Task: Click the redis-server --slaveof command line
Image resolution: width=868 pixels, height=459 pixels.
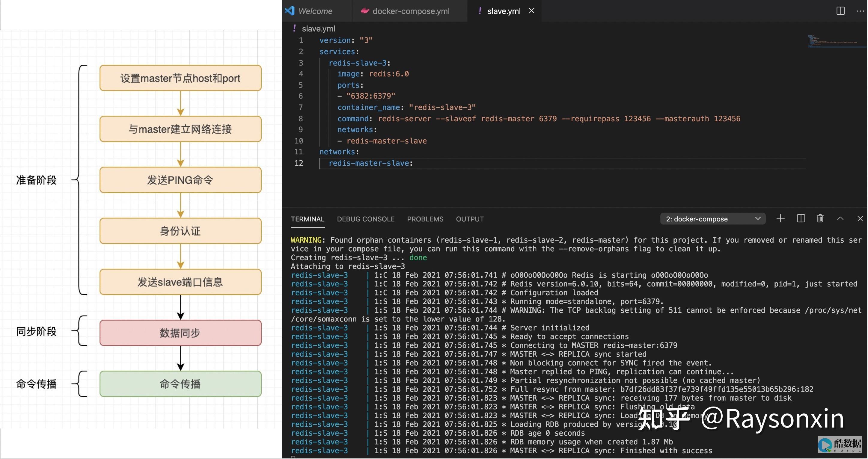Action: click(x=539, y=119)
